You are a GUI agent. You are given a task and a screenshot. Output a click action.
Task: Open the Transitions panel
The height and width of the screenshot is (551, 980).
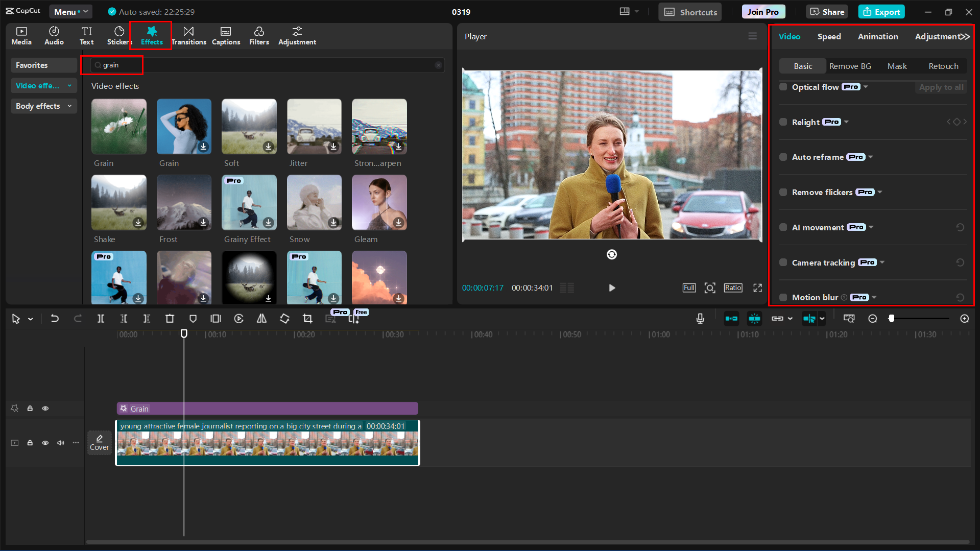(189, 36)
